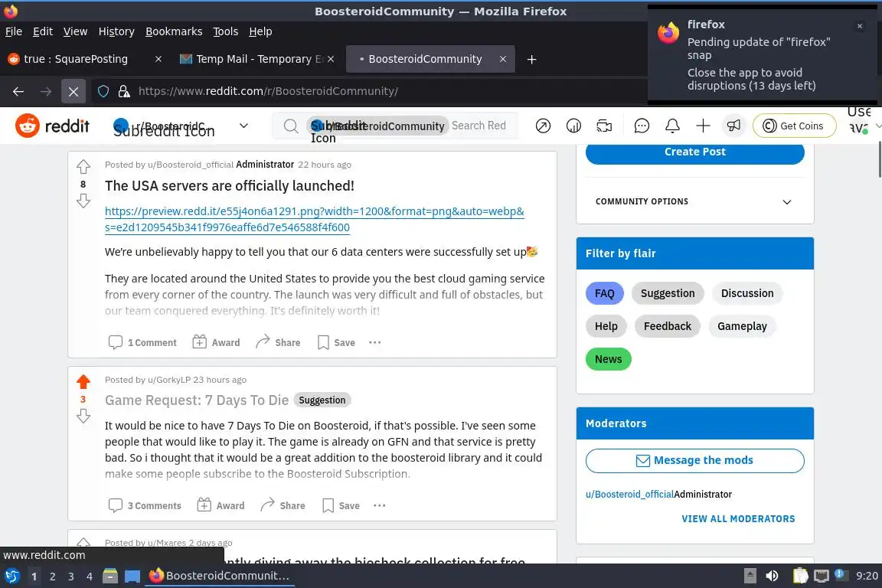Viewport: 882px width, 588px height.
Task: Share the USA servers post
Action: (x=278, y=342)
